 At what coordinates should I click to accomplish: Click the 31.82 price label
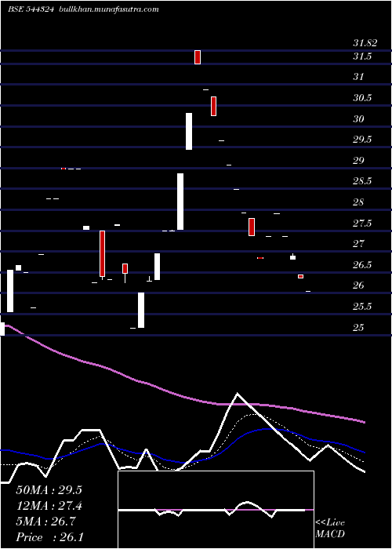point(365,43)
